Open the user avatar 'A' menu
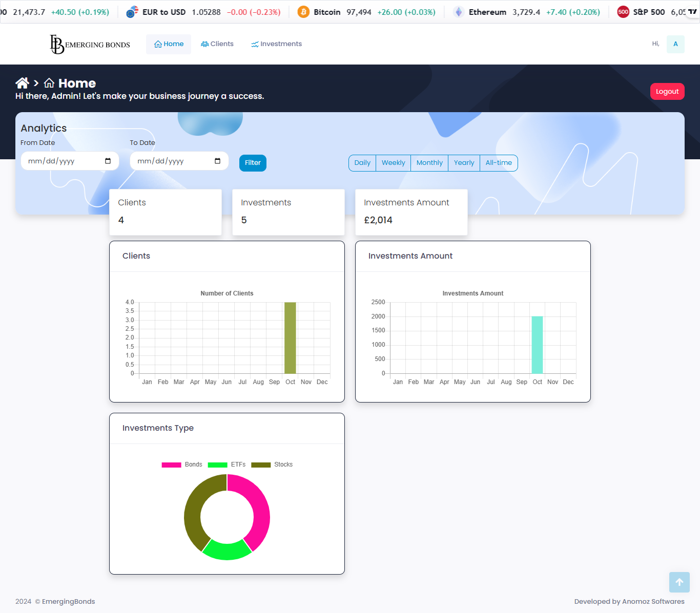 (x=675, y=44)
